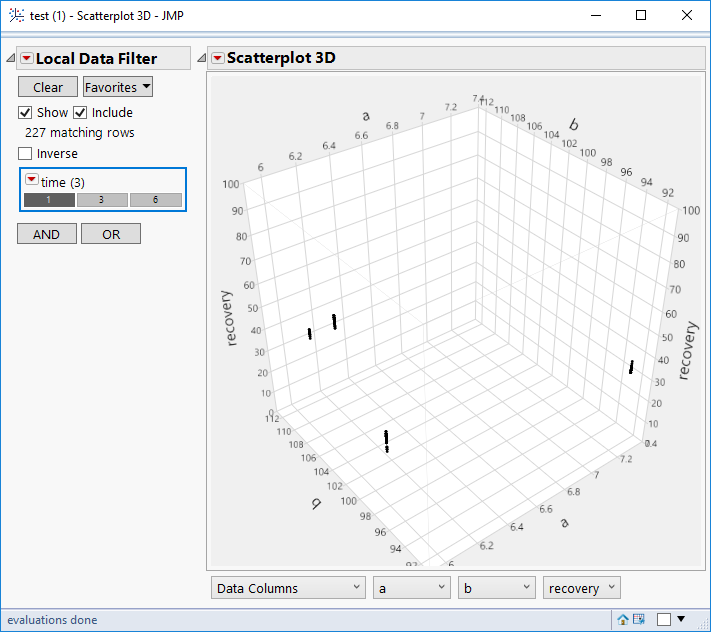Collapse the Scatterplot 3D disclosure triangle
The height and width of the screenshot is (632, 711).
click(200, 58)
